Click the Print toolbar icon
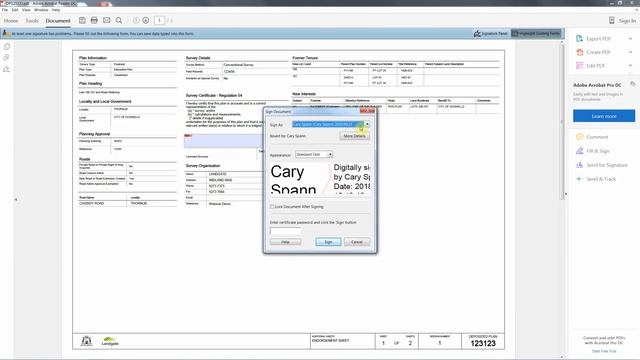The image size is (640, 360). [x=94, y=20]
